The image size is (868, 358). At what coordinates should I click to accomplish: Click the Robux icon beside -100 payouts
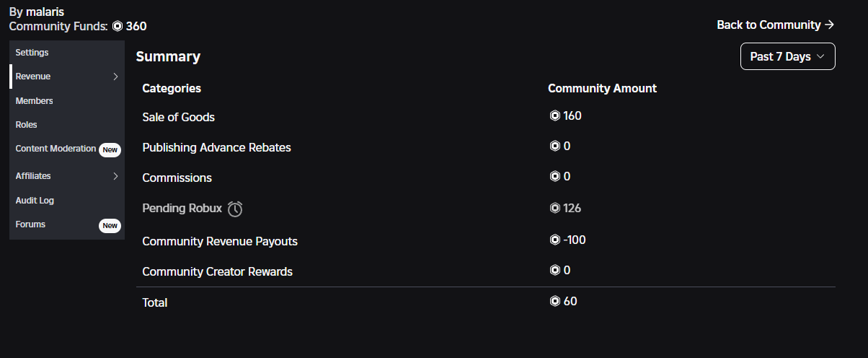pyautogui.click(x=554, y=240)
